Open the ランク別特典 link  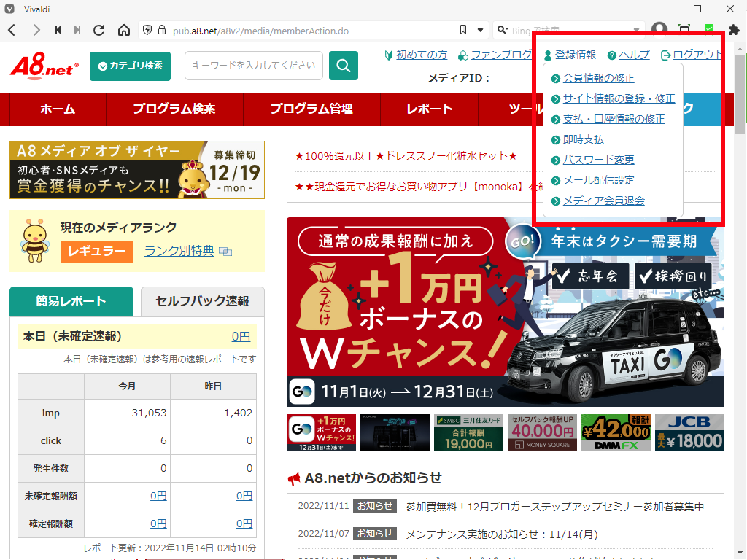click(179, 251)
